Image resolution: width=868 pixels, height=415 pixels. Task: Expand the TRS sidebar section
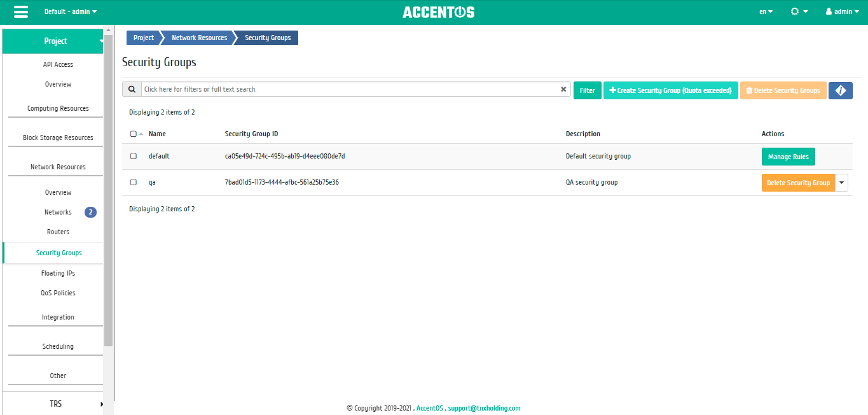pos(53,404)
